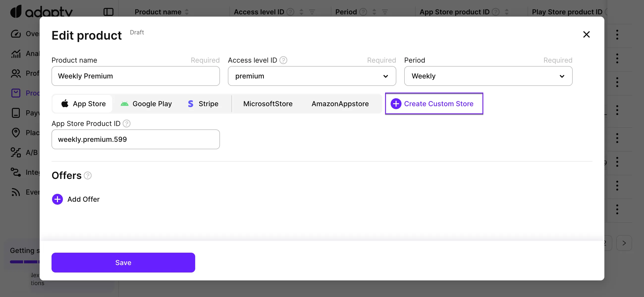Select the Integrations sidebar icon

pos(16,172)
